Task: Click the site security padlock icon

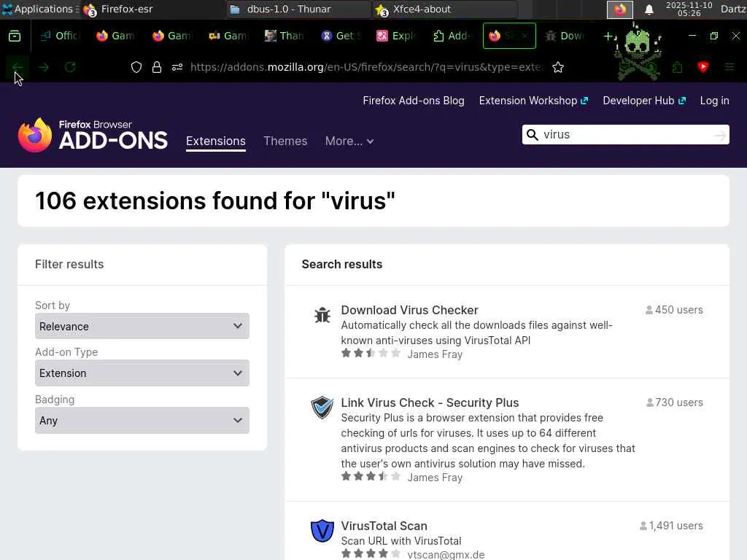Action: pos(156,67)
